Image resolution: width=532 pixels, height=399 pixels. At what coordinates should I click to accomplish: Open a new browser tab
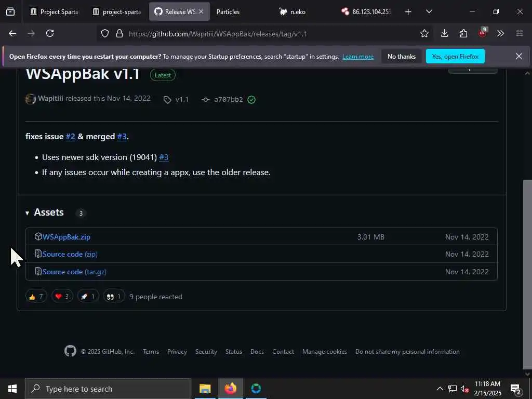408,12
